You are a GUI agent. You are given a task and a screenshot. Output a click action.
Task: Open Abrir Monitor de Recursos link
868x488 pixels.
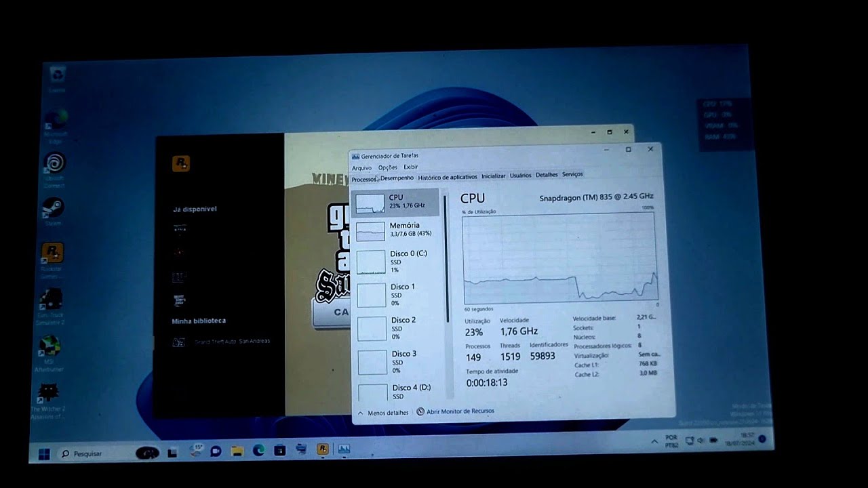coord(455,411)
